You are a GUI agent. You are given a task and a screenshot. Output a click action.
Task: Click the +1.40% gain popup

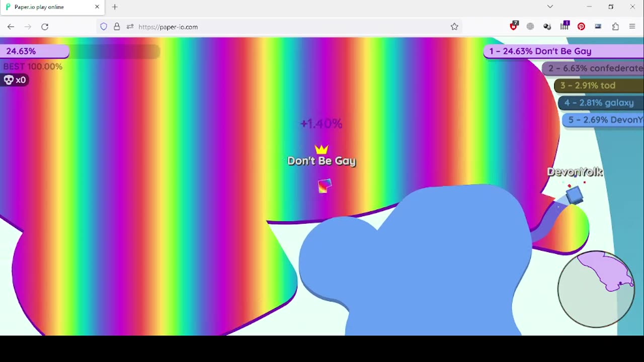coord(321,123)
